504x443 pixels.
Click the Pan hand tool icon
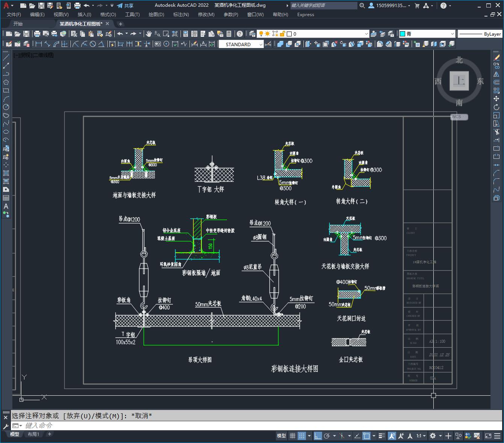coord(149,34)
